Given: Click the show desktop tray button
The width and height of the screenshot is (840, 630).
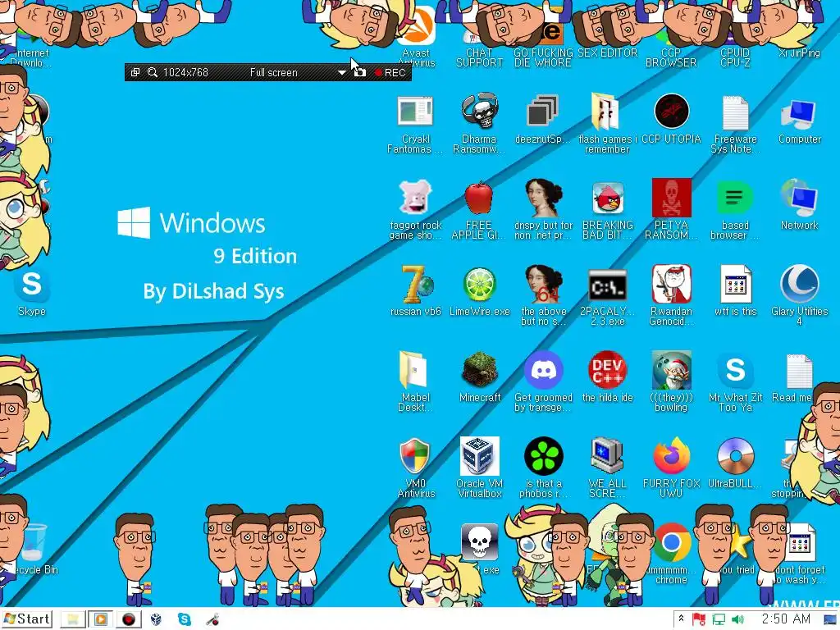Looking at the screenshot, I should pyautogui.click(x=830, y=619).
